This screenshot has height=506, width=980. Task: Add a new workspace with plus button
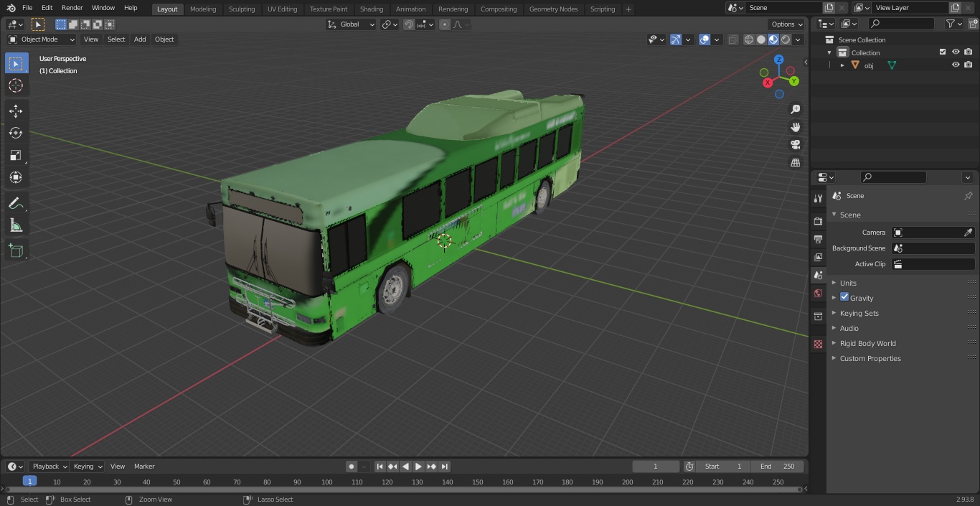point(628,9)
